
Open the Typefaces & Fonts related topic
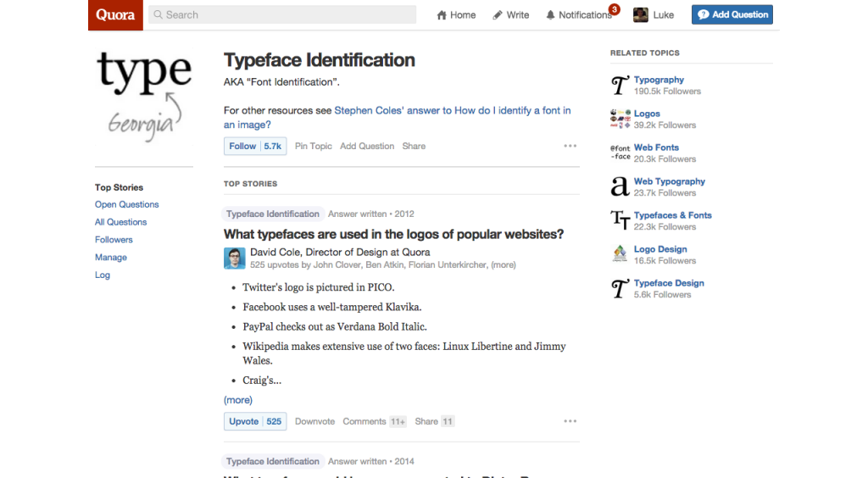click(x=672, y=215)
